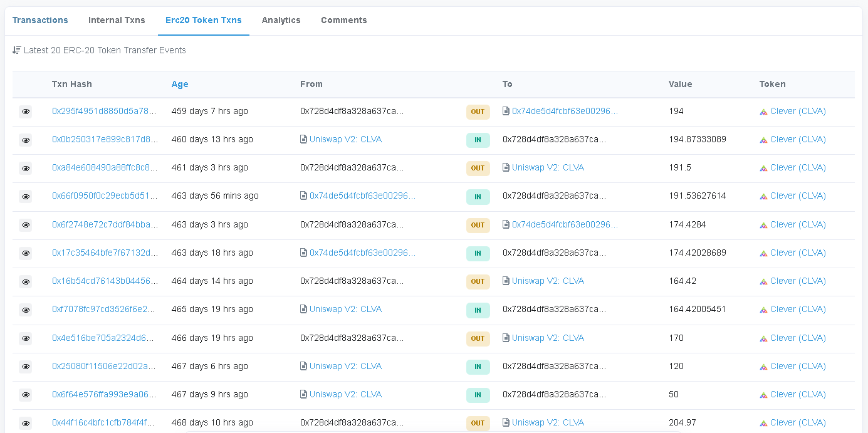Image resolution: width=868 pixels, height=433 pixels.
Task: Click eye icon for txn 0x6f64e576ffa993e9a06
Action: coord(26,395)
